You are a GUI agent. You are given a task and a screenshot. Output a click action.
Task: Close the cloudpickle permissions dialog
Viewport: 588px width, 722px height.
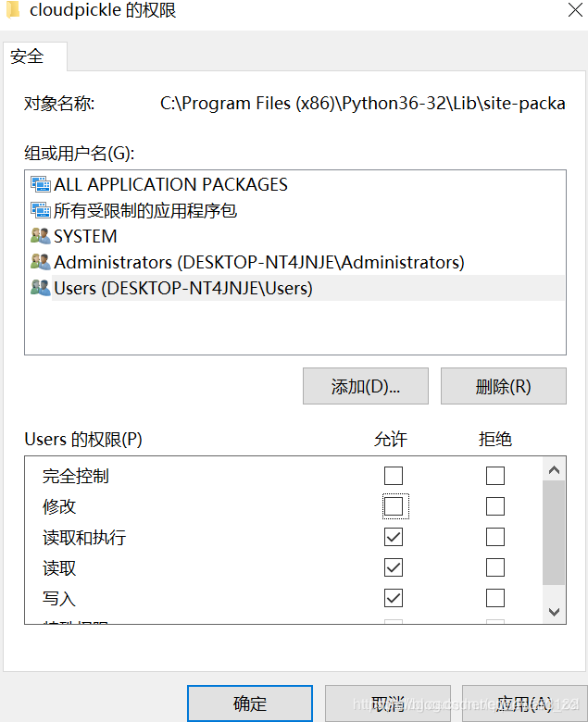(x=575, y=10)
